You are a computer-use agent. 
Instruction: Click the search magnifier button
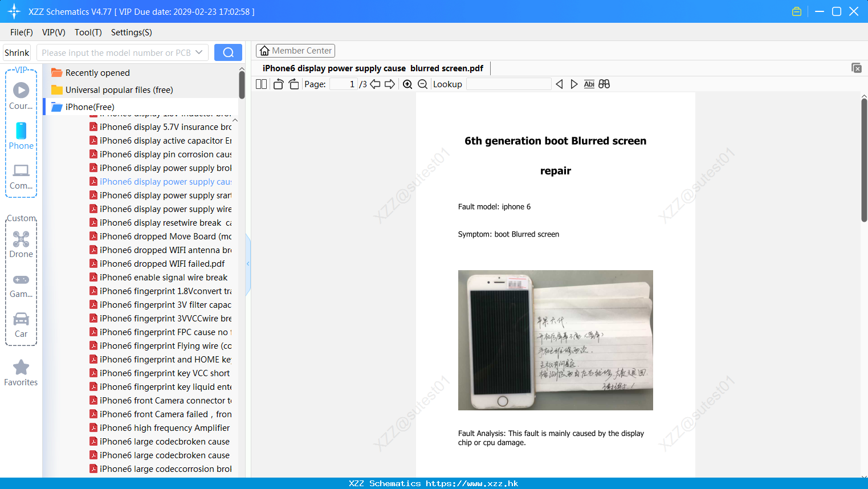pyautogui.click(x=228, y=52)
